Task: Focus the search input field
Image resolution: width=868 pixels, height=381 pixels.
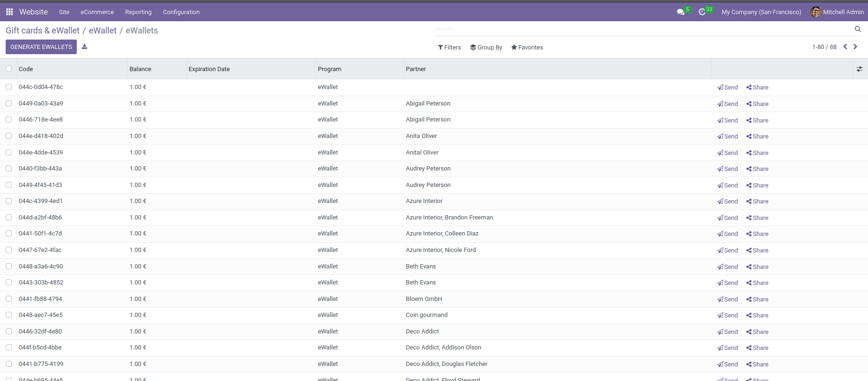Action: (x=643, y=29)
